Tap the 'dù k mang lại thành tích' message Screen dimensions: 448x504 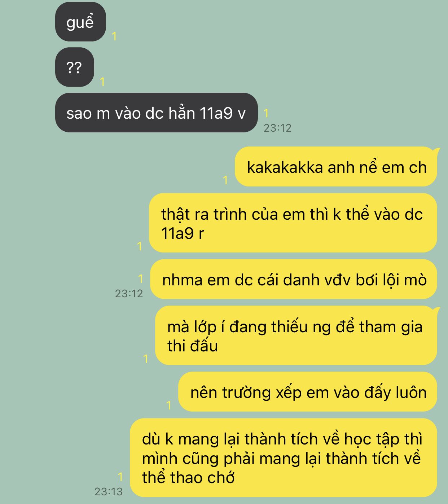coord(284,458)
